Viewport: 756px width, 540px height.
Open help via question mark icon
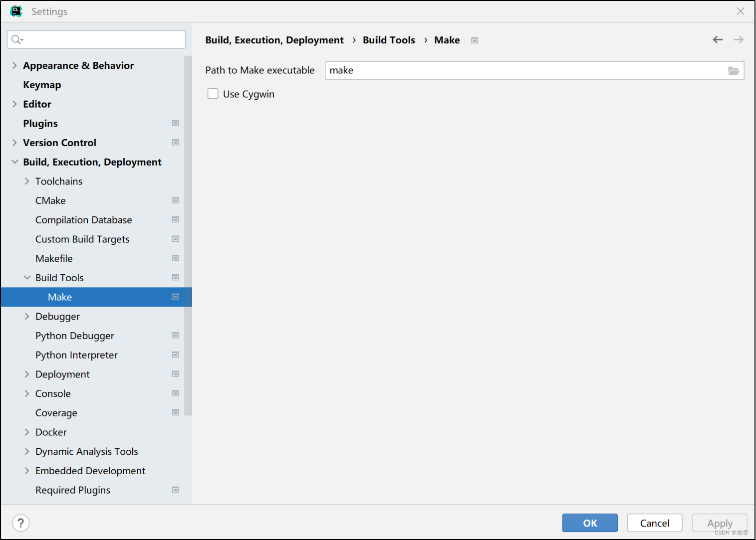20,523
